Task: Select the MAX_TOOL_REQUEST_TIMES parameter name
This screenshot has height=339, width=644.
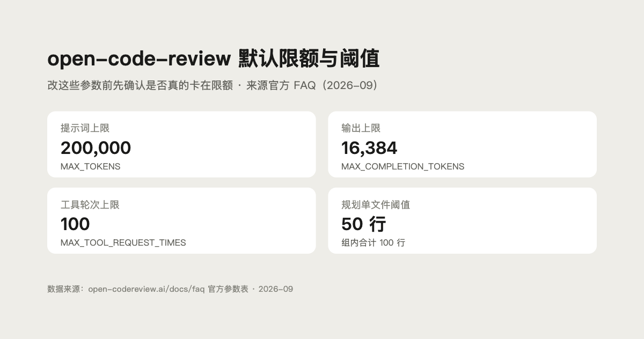Action: [123, 242]
